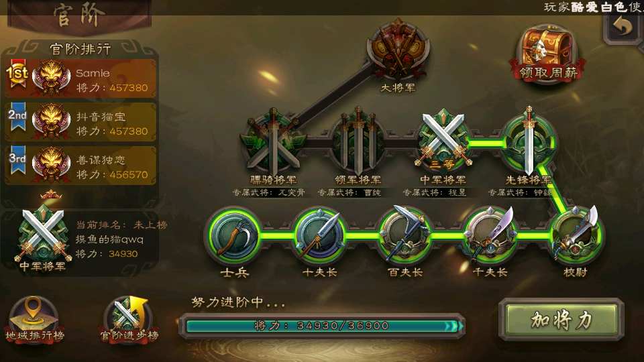
Task: Select the 大将军 rank emblem
Action: pyautogui.click(x=398, y=49)
